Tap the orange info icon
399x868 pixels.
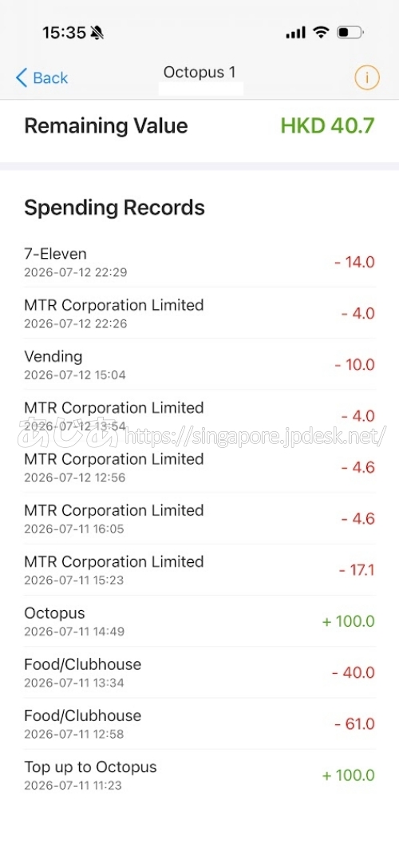367,77
